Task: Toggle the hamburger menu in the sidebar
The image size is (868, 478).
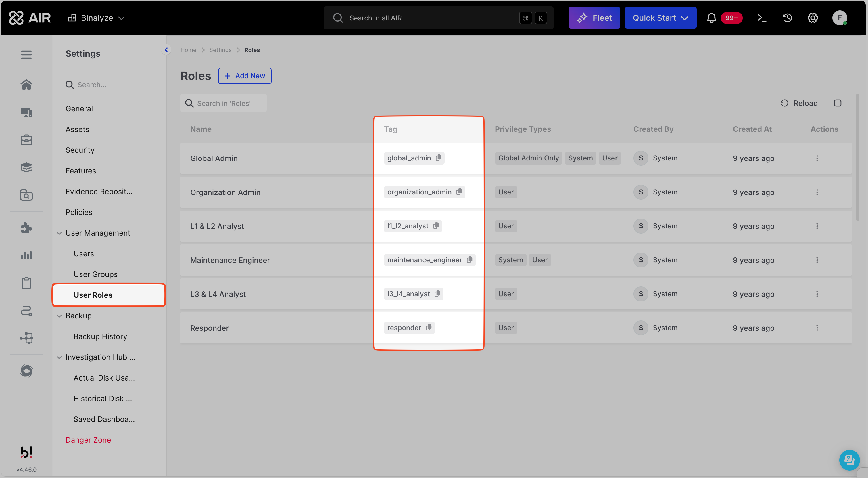Action: click(x=26, y=55)
